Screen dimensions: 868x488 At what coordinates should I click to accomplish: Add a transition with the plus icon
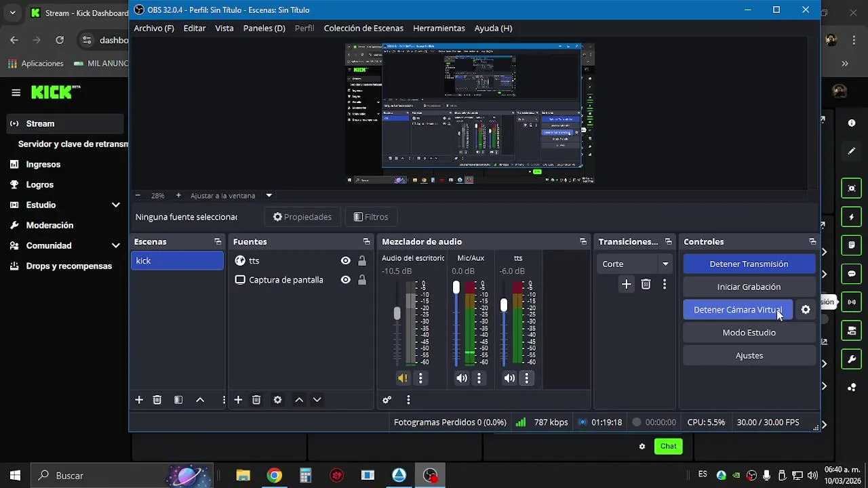(627, 285)
